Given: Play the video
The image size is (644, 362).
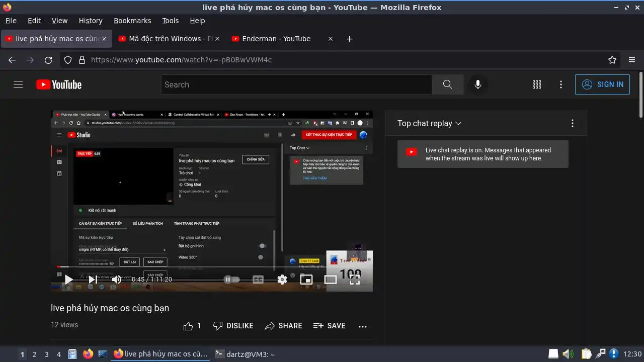Looking at the screenshot, I should (x=68, y=280).
